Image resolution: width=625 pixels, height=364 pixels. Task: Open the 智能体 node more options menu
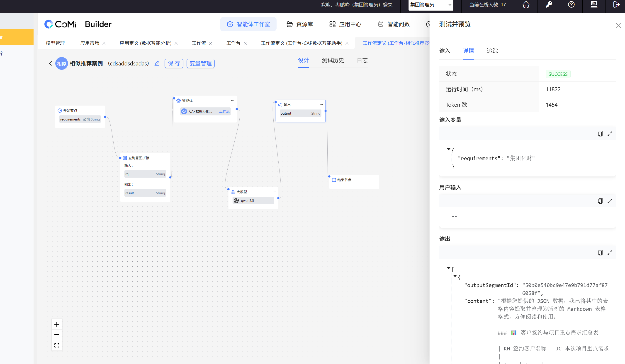(x=232, y=100)
